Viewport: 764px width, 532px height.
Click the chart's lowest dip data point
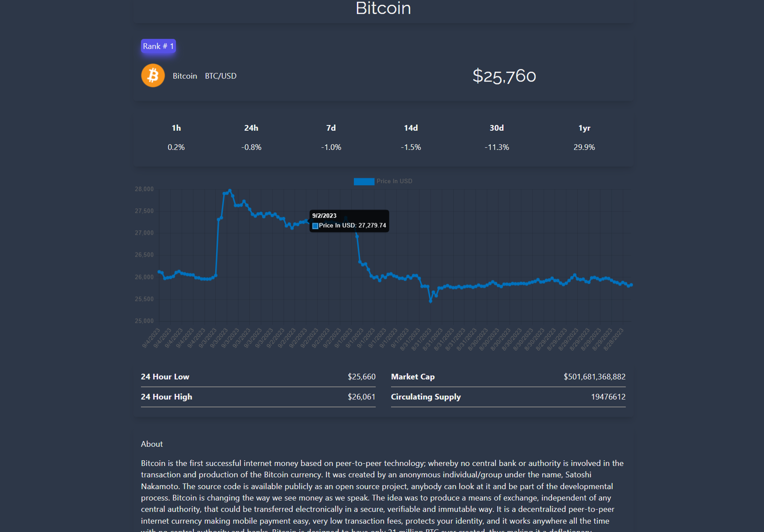pyautogui.click(x=431, y=301)
